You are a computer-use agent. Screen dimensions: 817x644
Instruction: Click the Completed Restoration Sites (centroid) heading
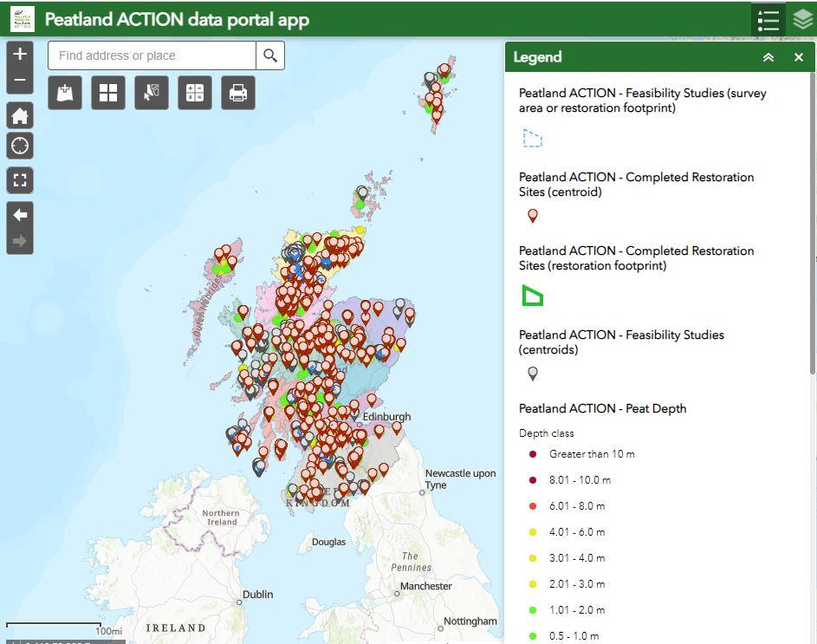(x=637, y=185)
